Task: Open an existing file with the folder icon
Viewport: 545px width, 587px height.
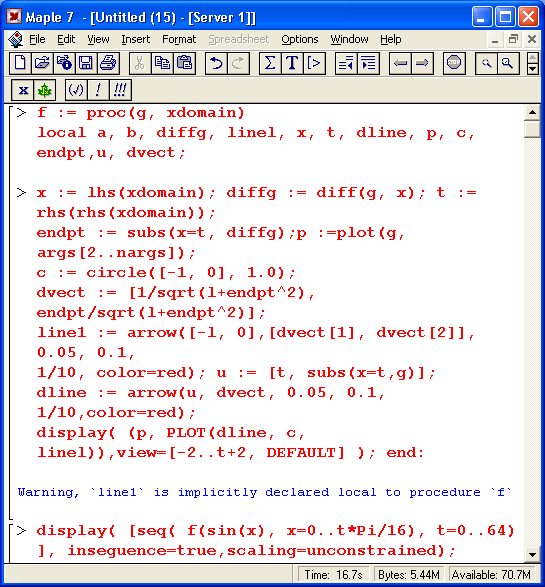Action: pyautogui.click(x=42, y=63)
